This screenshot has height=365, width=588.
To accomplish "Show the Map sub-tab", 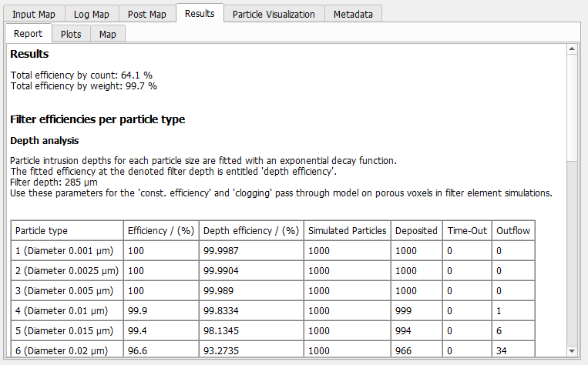I will tap(107, 34).
